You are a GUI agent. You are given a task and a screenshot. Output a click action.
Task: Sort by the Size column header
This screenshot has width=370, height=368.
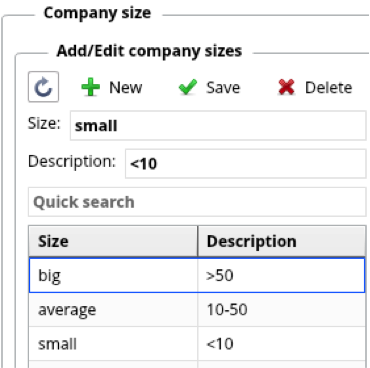click(x=113, y=241)
